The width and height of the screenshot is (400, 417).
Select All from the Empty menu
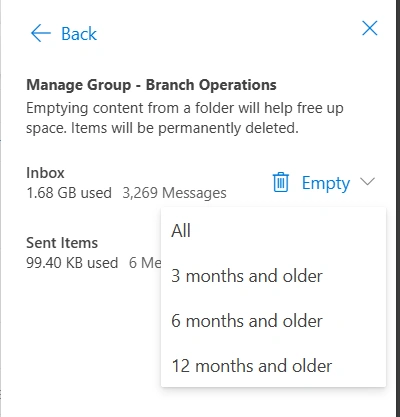pos(273,230)
